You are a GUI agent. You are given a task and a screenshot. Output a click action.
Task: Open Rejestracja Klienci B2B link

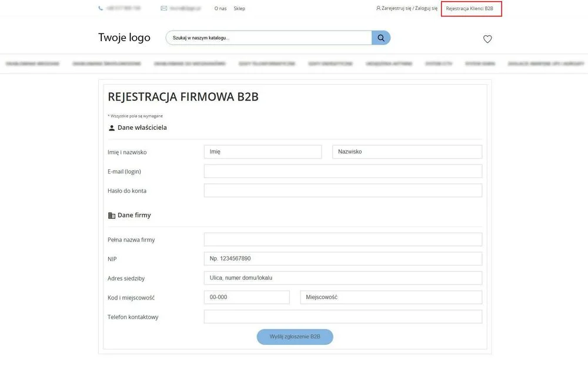point(469,8)
